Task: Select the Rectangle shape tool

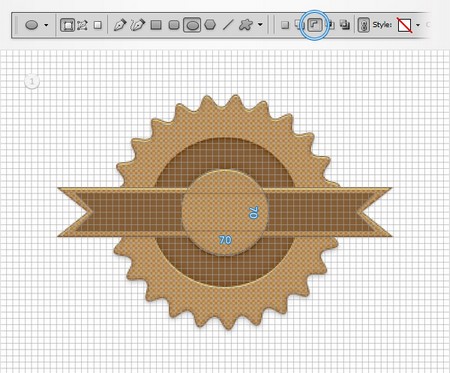Action: point(156,25)
